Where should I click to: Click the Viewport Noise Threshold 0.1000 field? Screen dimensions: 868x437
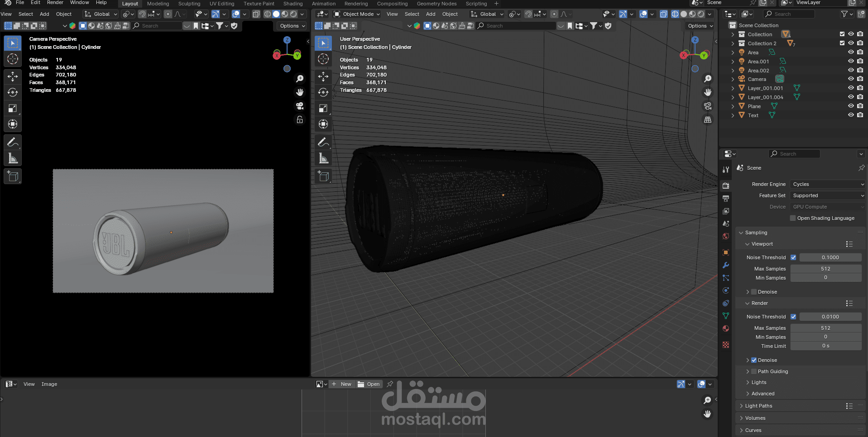(830, 257)
